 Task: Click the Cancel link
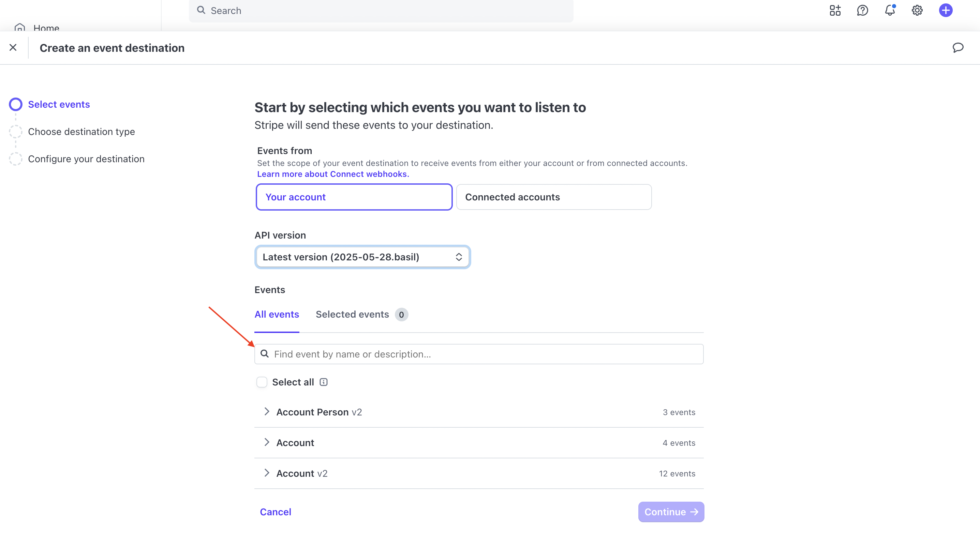coord(276,512)
